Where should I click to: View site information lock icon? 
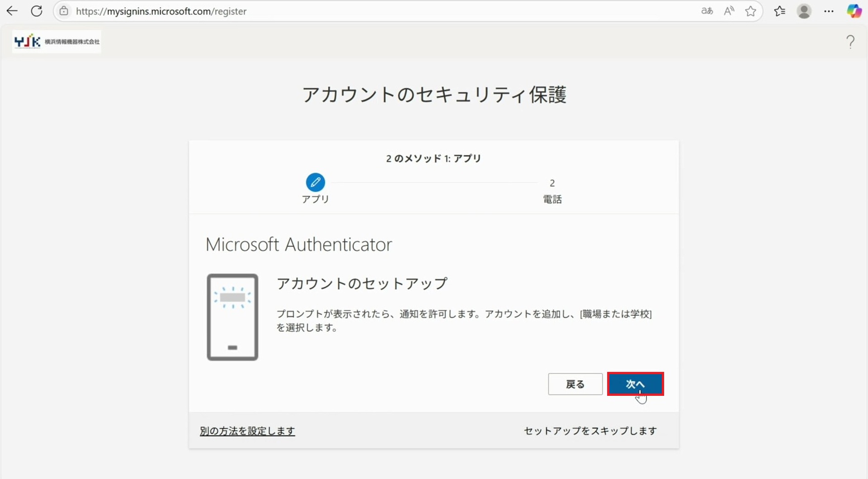click(x=64, y=11)
